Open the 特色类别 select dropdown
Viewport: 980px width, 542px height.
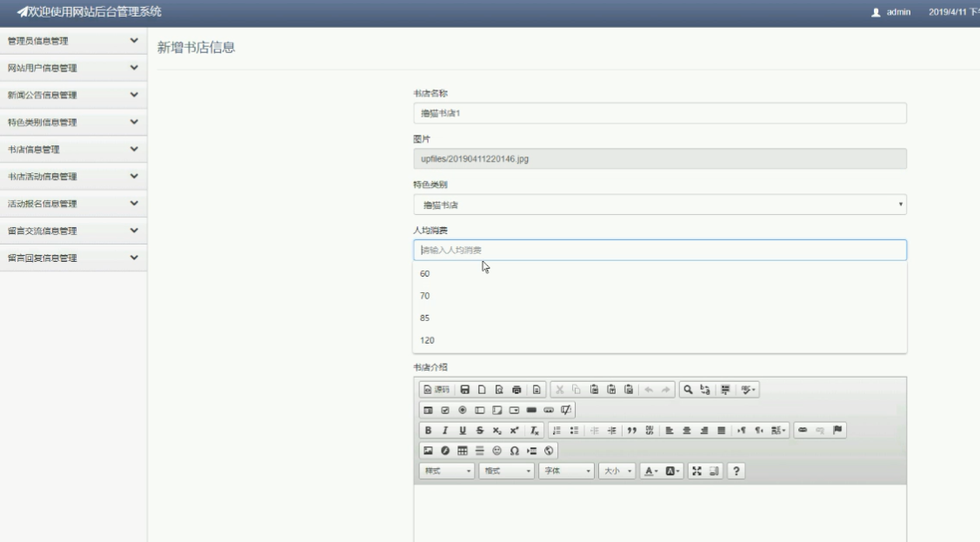660,204
